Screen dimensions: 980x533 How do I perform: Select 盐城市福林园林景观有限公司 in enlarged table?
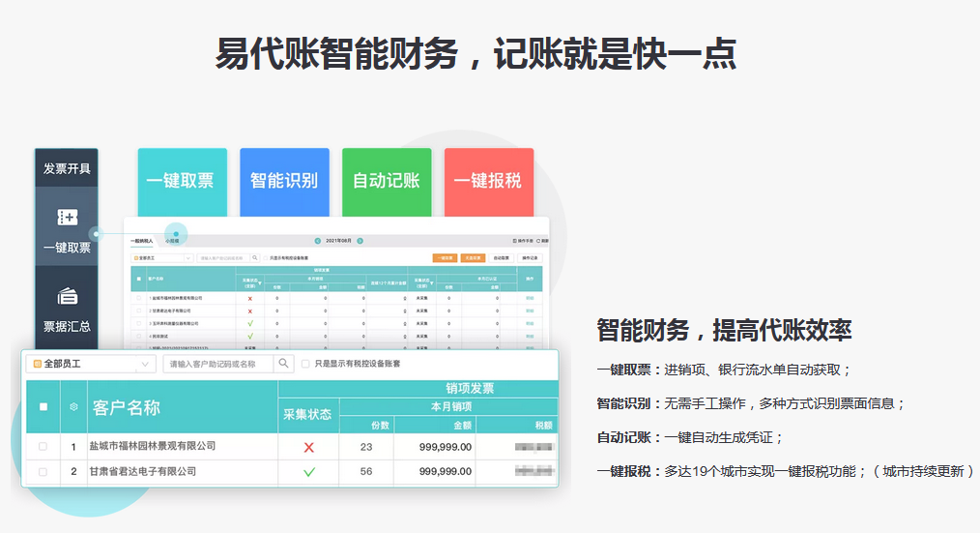pyautogui.click(x=153, y=446)
